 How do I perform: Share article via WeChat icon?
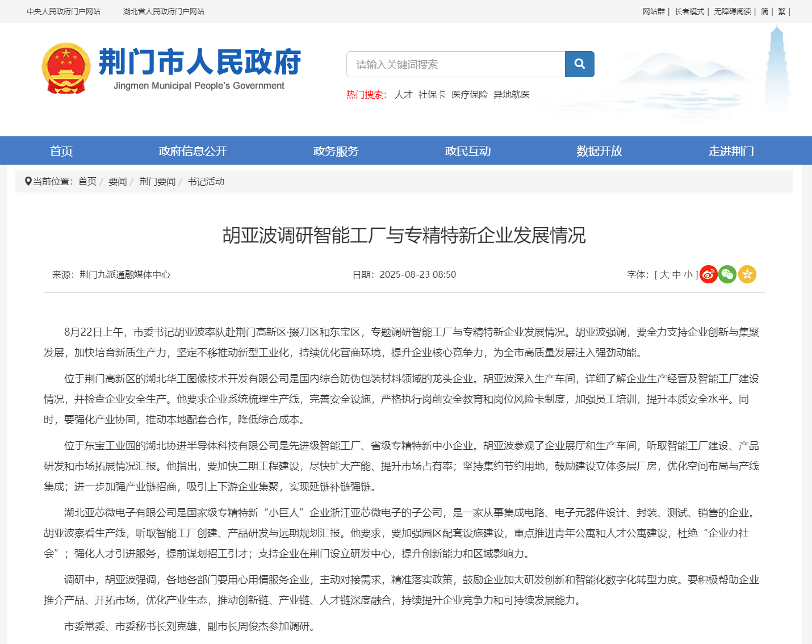[727, 274]
